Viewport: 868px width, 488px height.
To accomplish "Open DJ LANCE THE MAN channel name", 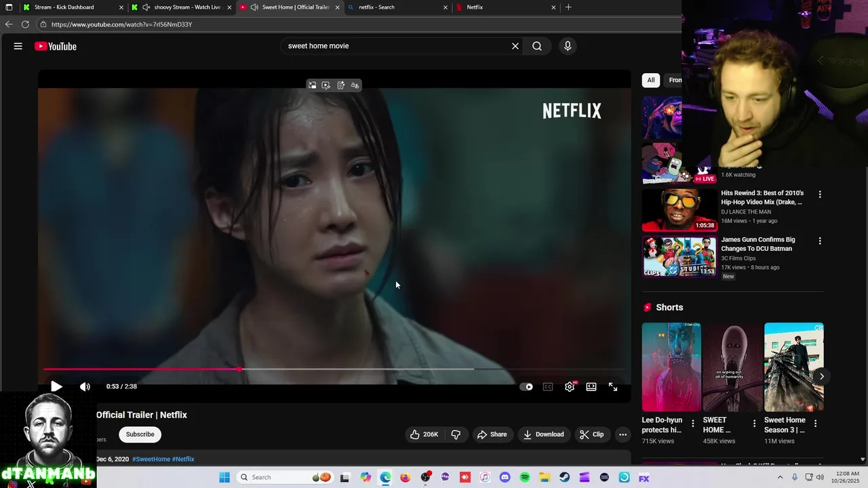I will [746, 211].
